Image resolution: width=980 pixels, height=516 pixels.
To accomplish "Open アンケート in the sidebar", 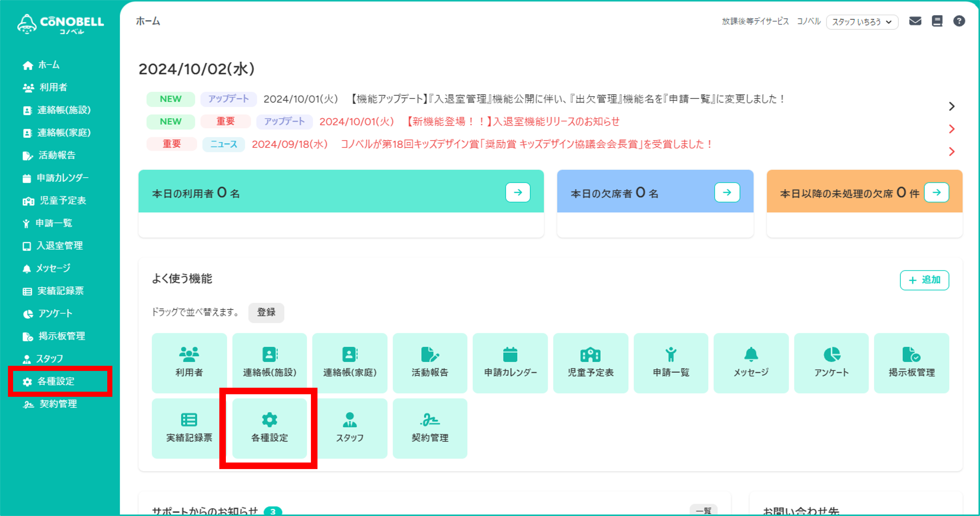I will click(47, 313).
